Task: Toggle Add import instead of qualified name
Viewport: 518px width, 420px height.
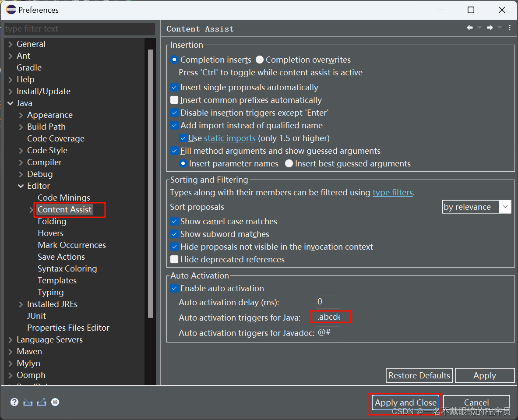Action: [x=174, y=126]
